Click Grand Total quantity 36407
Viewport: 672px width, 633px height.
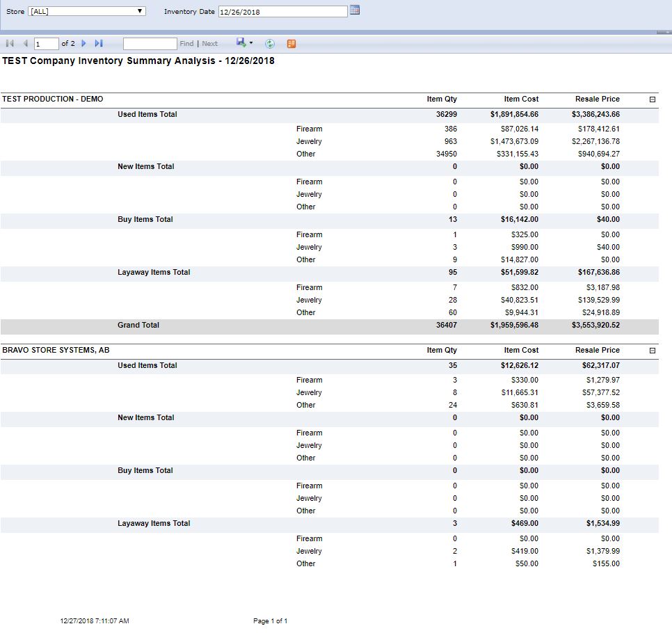pyautogui.click(x=447, y=326)
